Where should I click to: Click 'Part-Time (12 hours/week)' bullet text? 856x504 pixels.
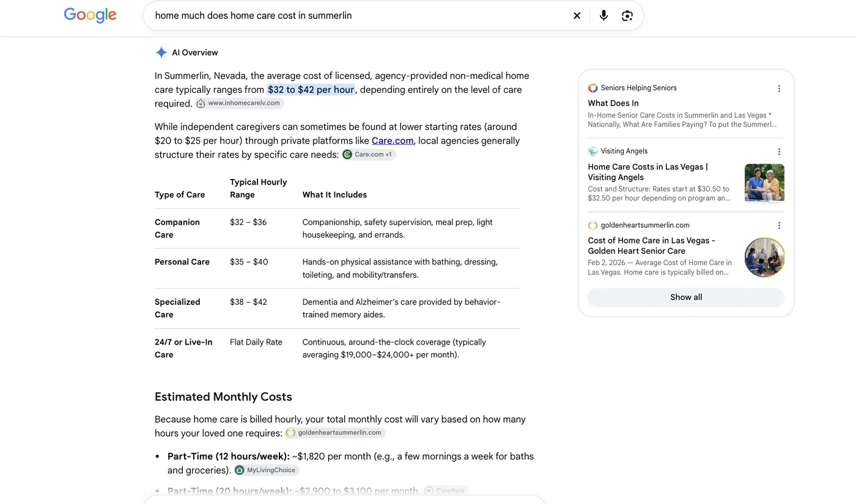229,456
